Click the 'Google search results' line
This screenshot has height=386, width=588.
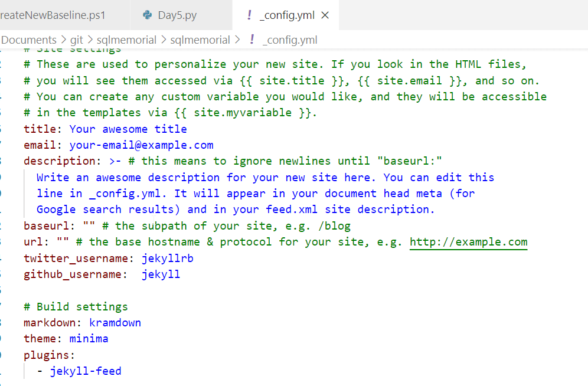pyautogui.click(x=236, y=210)
